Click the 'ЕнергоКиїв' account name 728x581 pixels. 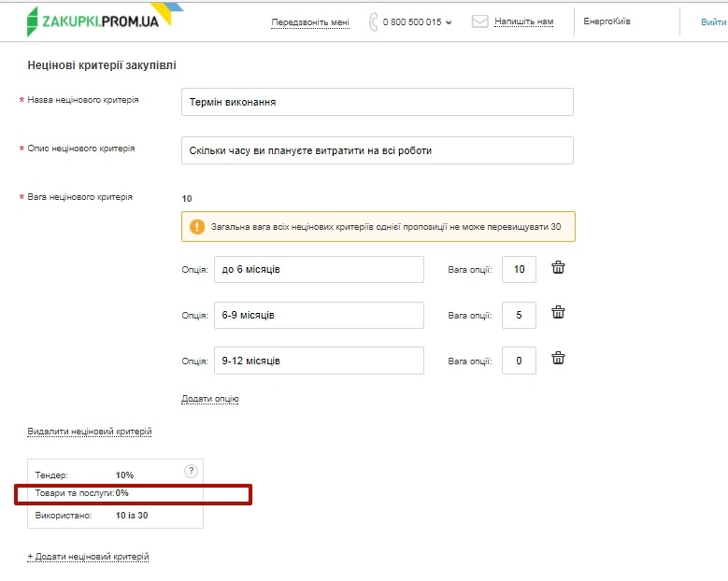click(x=607, y=21)
